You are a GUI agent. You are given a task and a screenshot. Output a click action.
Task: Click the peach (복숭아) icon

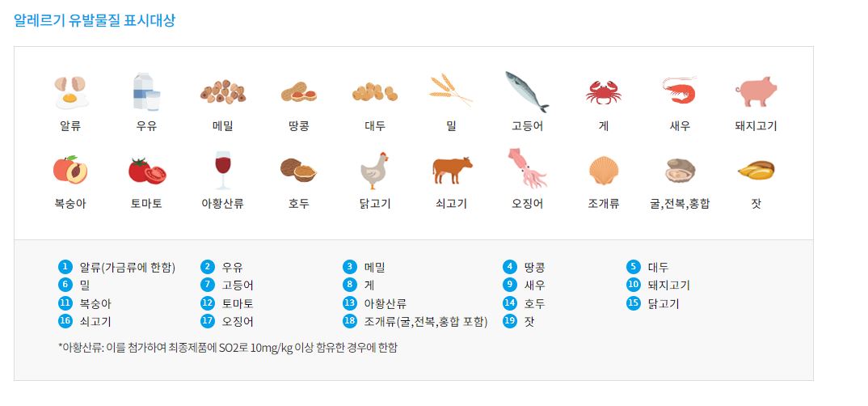click(70, 170)
